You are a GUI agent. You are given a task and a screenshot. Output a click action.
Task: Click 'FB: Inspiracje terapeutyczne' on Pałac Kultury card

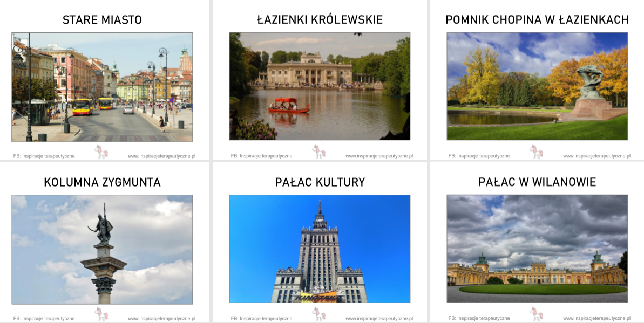[x=262, y=319]
